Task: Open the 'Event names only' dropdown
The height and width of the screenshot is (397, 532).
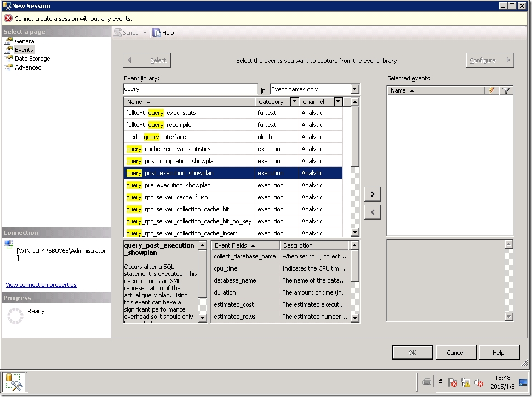Action: 355,89
